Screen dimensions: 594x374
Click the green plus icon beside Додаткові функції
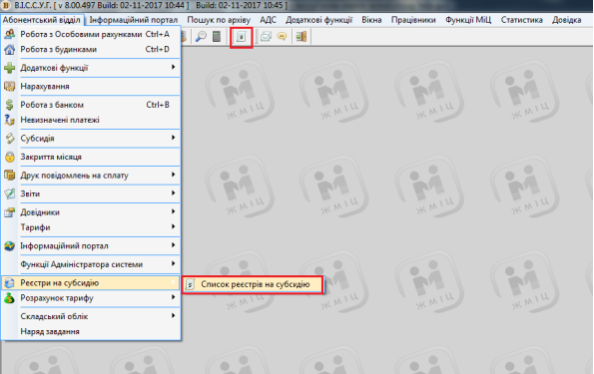pos(9,68)
